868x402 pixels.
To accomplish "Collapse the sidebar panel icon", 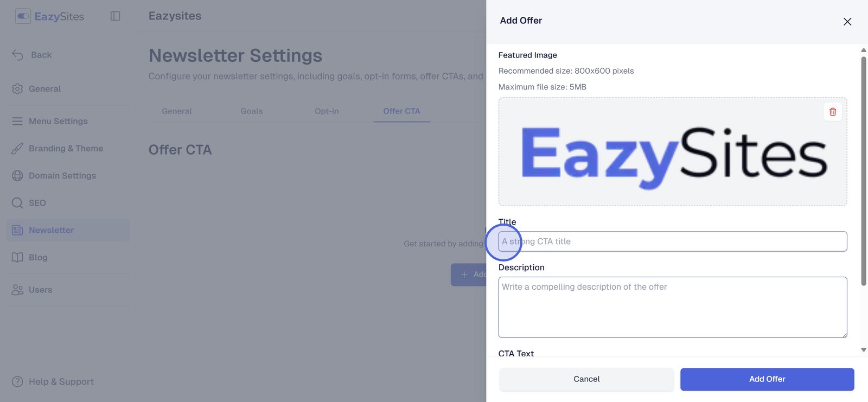I will coord(115,16).
